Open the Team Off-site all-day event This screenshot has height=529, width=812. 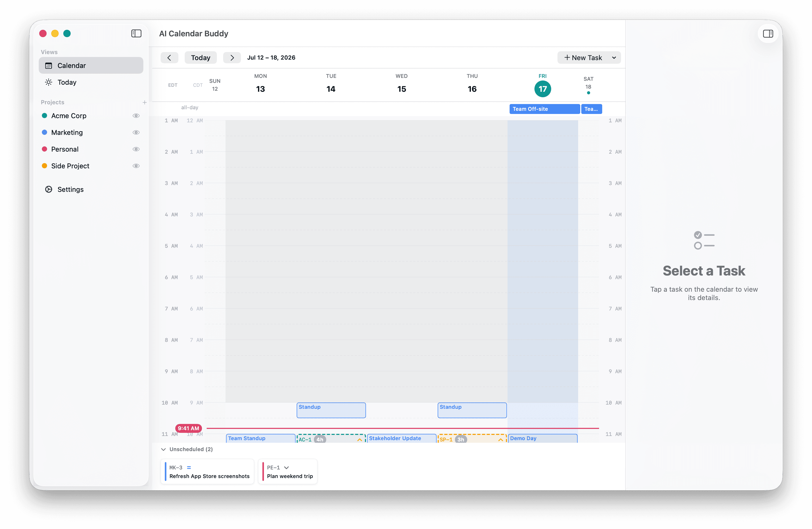[545, 109]
